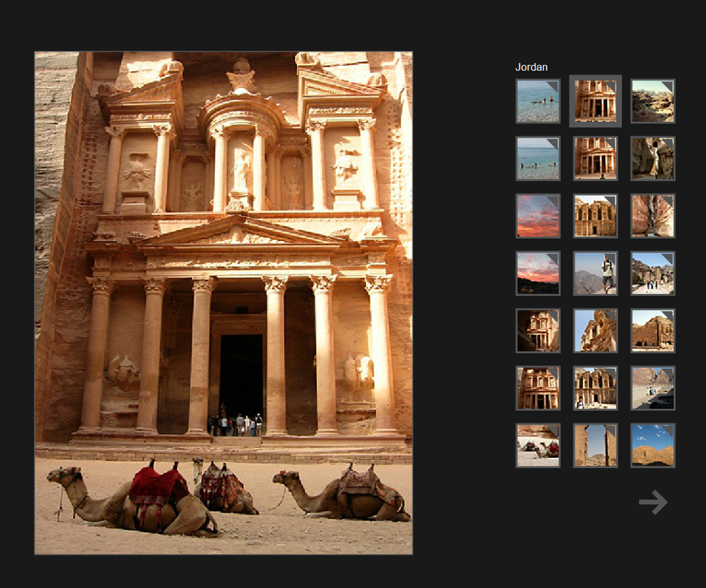Open pink sunset over dark hills thumbnail
The width and height of the screenshot is (706, 588).
click(538, 273)
